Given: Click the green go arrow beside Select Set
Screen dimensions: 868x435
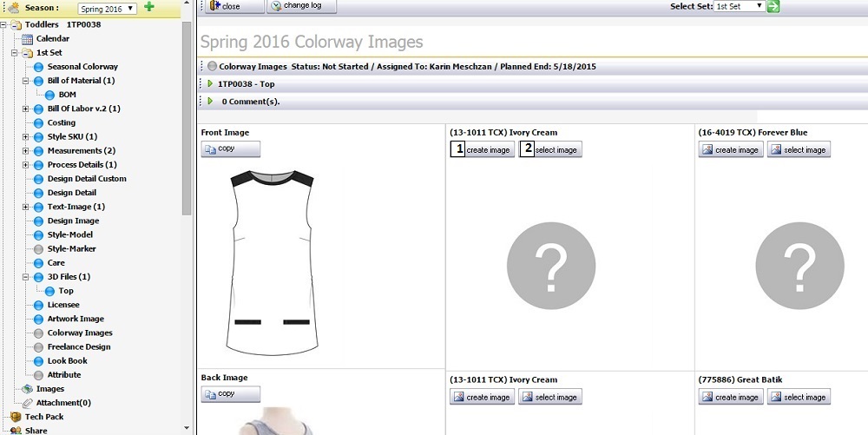Looking at the screenshot, I should click(x=773, y=6).
